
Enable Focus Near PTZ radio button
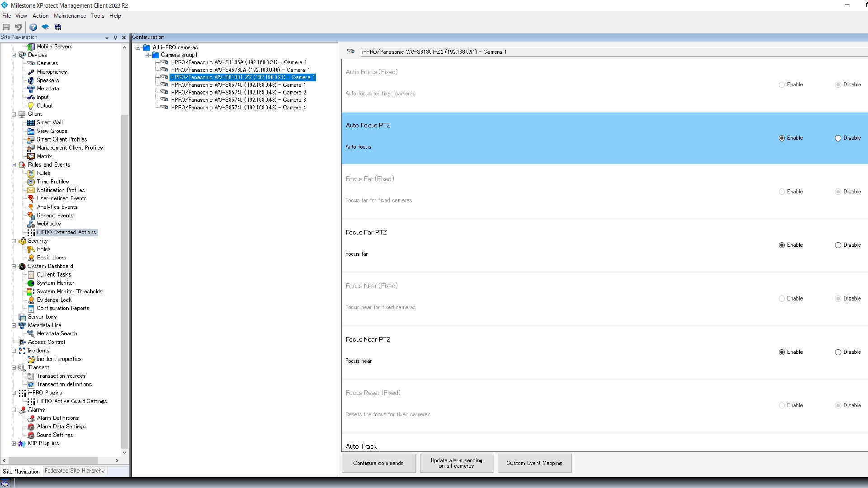(782, 352)
